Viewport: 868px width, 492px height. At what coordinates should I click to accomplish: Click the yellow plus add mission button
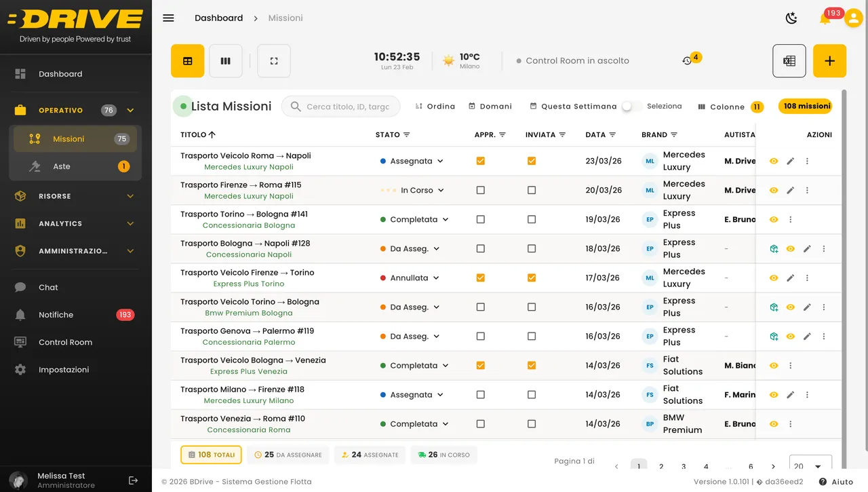click(829, 61)
